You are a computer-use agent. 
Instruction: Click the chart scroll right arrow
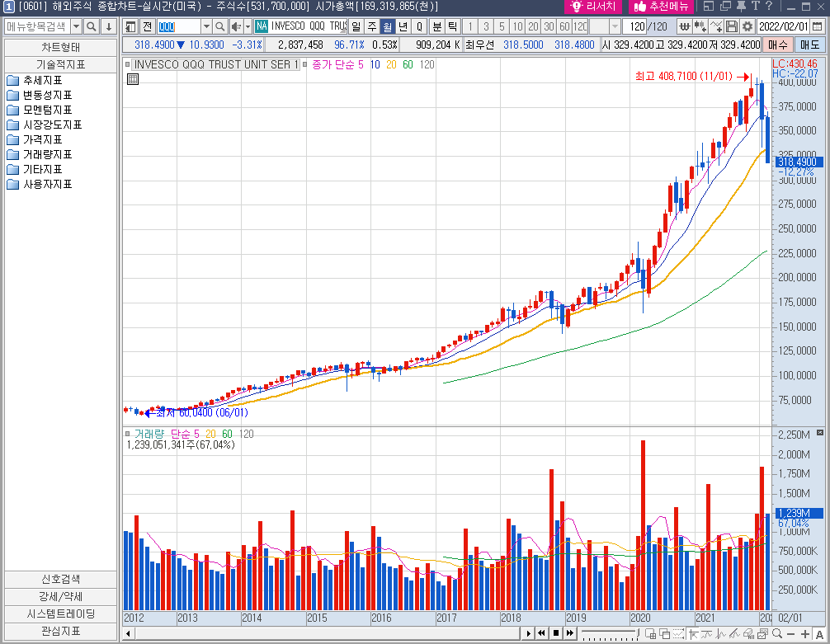[528, 633]
